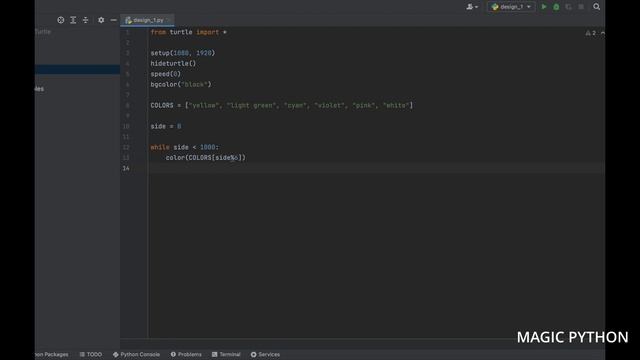Click the Collapse All icon in project toolbar
This screenshot has height=360, width=640.
pos(85,20)
